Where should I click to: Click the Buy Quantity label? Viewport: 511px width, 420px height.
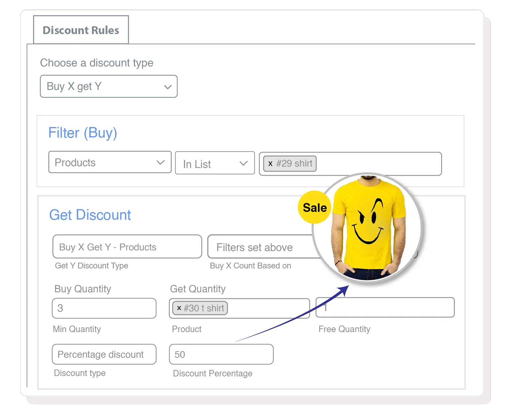coord(83,289)
